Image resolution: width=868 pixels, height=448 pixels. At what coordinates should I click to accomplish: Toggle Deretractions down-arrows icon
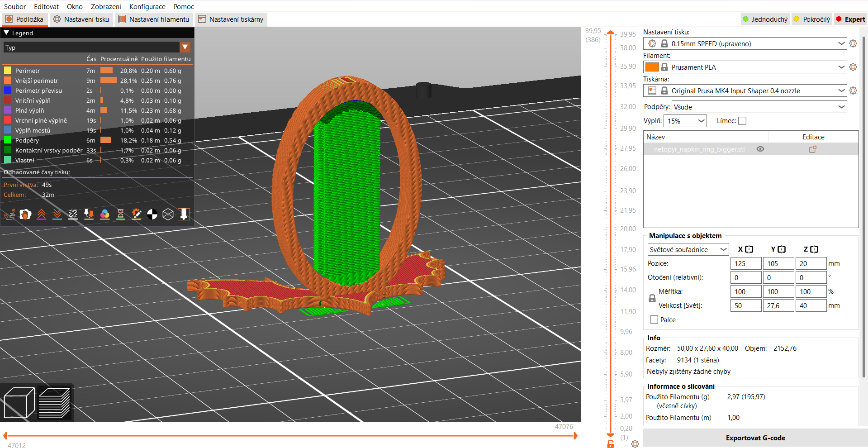[x=57, y=214]
